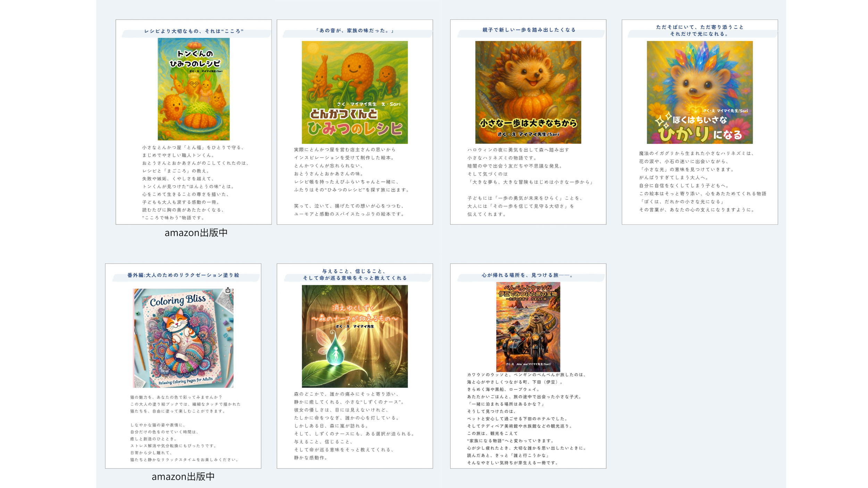Open the トンくんのひみつのレシピ book cover
Image resolution: width=868 pixels, height=488 pixels.
(193, 89)
